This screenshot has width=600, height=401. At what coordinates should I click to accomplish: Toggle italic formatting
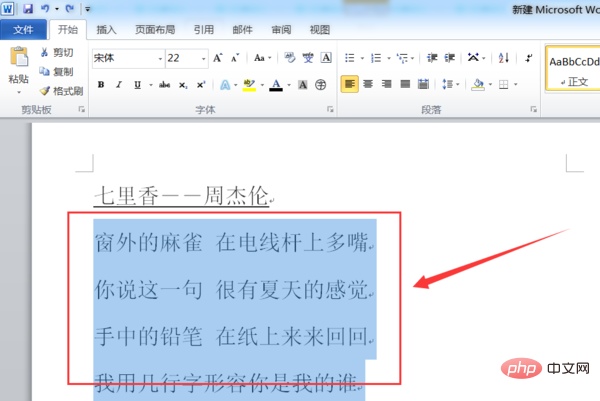click(118, 84)
